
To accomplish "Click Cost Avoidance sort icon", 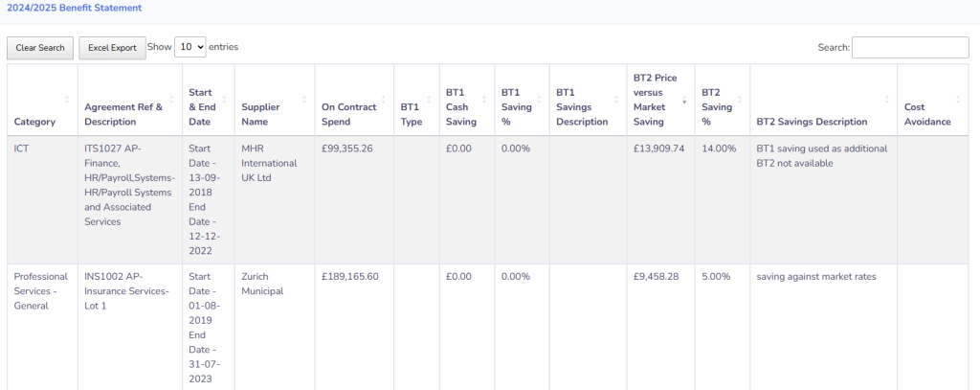I will (x=959, y=100).
